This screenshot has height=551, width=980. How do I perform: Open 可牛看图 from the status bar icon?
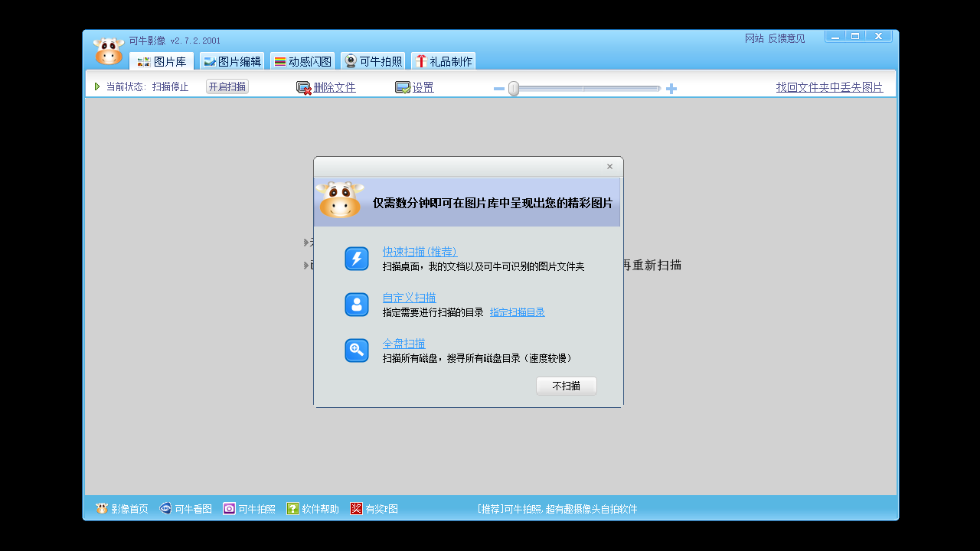164,507
